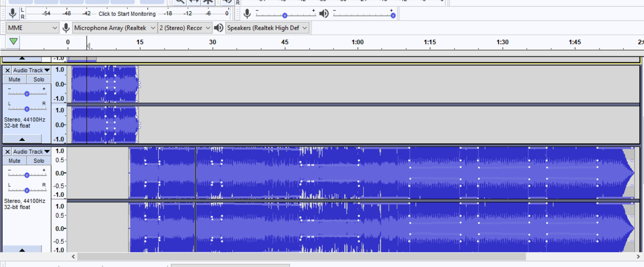Click the speaker icon left of Speakers dropdown

coord(219,28)
